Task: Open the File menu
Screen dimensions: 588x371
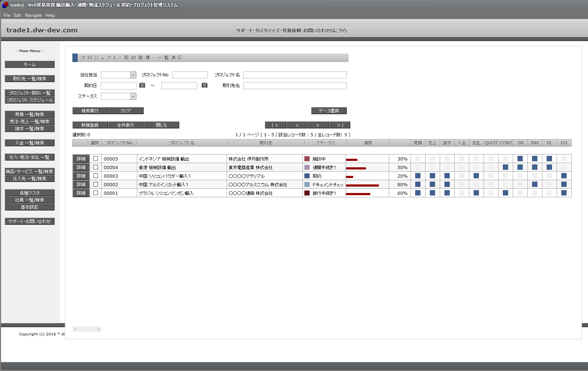Action: point(7,15)
